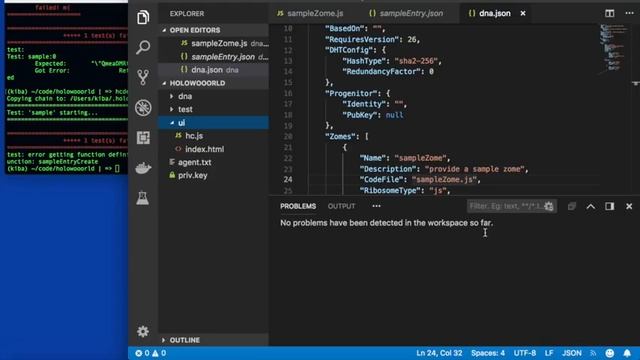Click the EXPLORER sidebar title

(187, 13)
